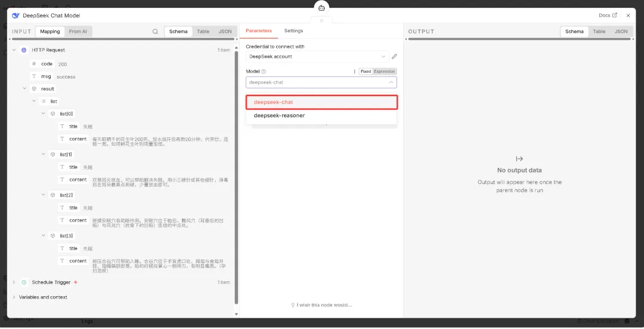The width and height of the screenshot is (644, 329).
Task: Collapse the list[0] item
Action: coord(43,113)
